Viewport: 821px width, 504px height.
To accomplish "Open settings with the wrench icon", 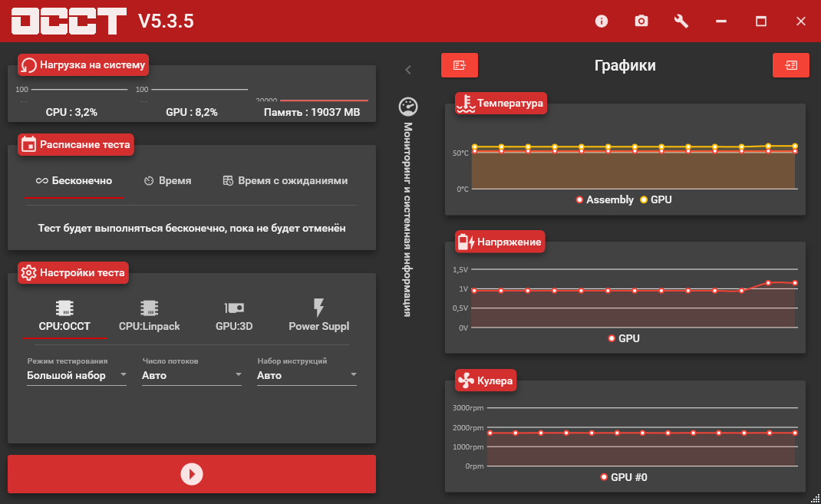I will point(681,21).
